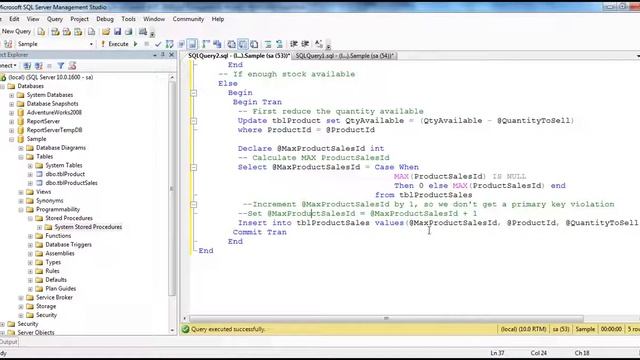Click the New Query toolbar button
The height and width of the screenshot is (360, 640).
(x=16, y=31)
